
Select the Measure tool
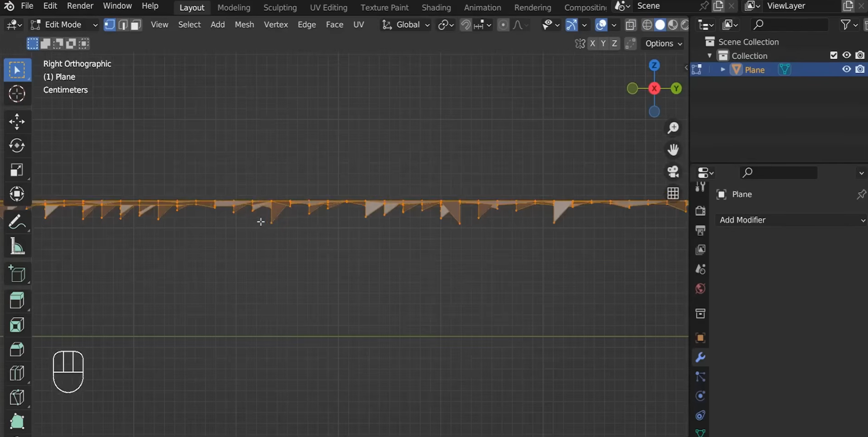[17, 246]
